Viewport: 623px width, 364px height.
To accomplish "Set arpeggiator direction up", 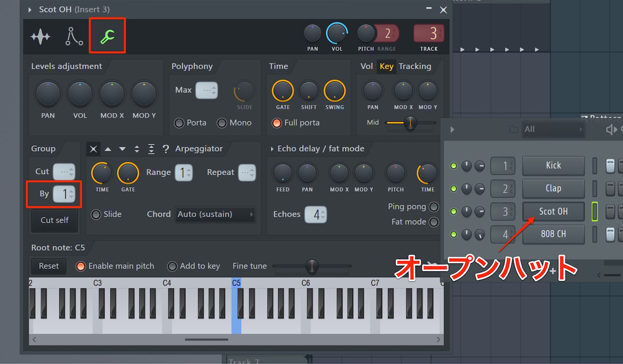I will [108, 149].
